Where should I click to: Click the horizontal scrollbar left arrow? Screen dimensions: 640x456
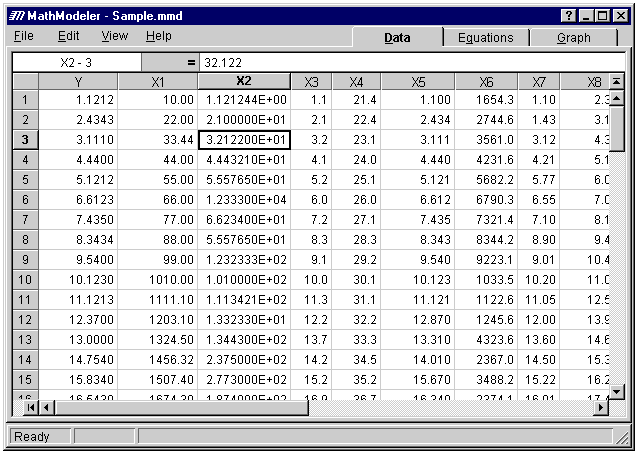[46, 407]
